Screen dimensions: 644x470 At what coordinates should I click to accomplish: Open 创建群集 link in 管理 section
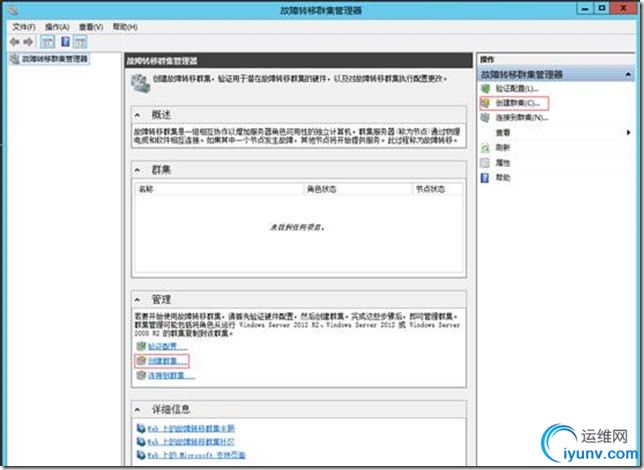(x=167, y=361)
